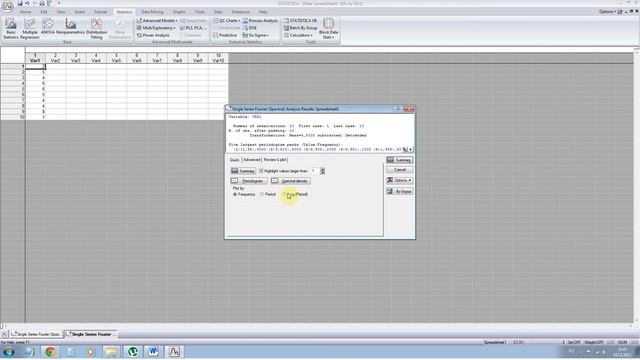This screenshot has width=640, height=360.
Task: Click the Summary button in the Quick tab
Action: point(243,171)
